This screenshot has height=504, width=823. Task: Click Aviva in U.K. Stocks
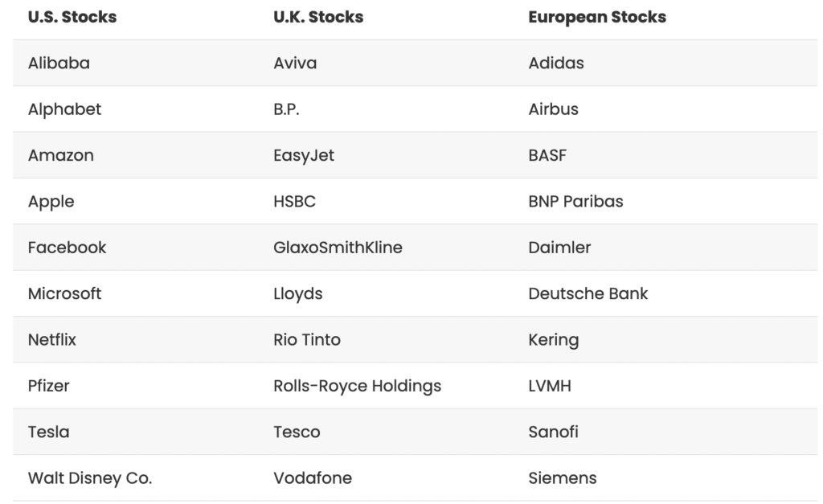coord(295,63)
